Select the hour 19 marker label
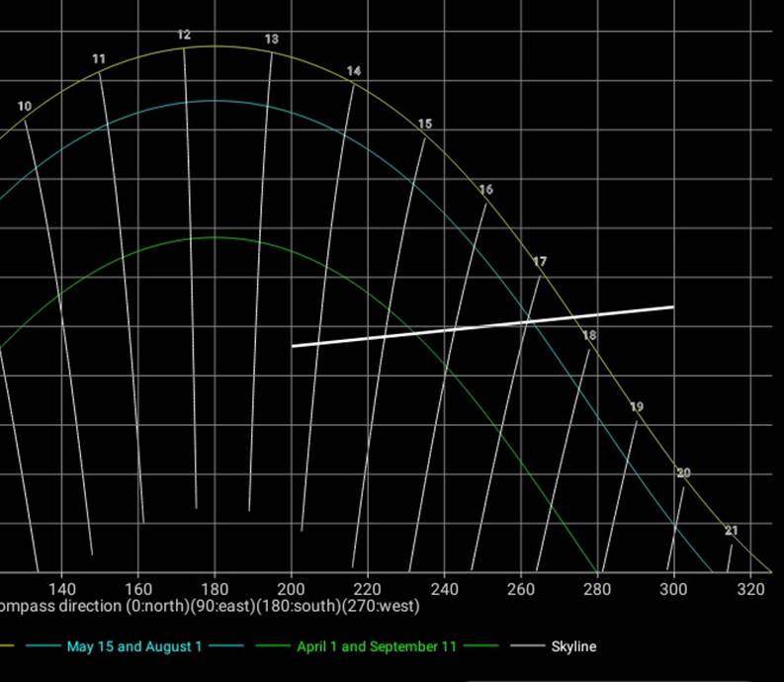 (636, 407)
